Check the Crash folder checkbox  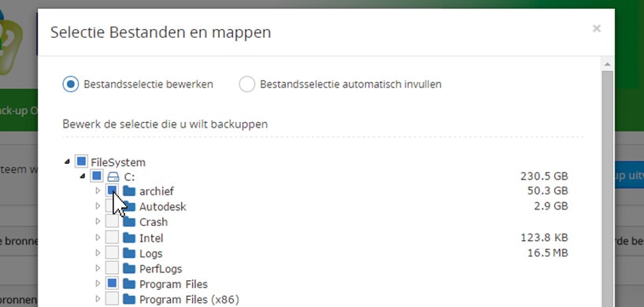pyautogui.click(x=112, y=222)
